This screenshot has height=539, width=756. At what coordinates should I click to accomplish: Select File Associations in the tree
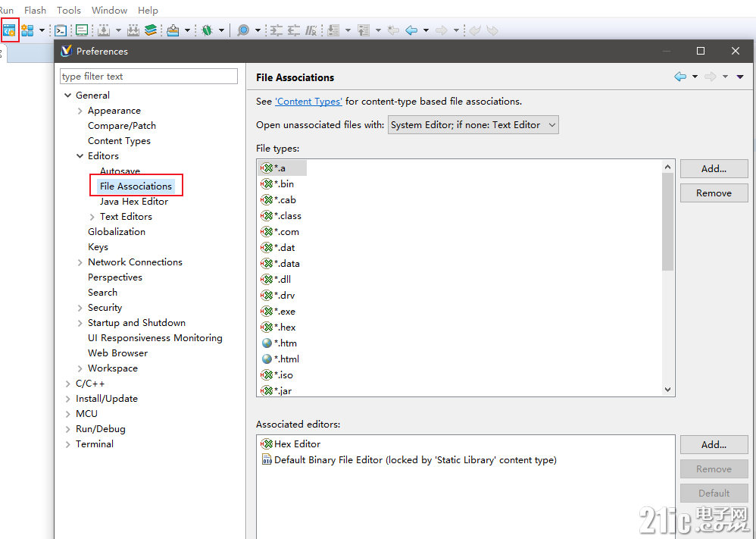pyautogui.click(x=136, y=186)
